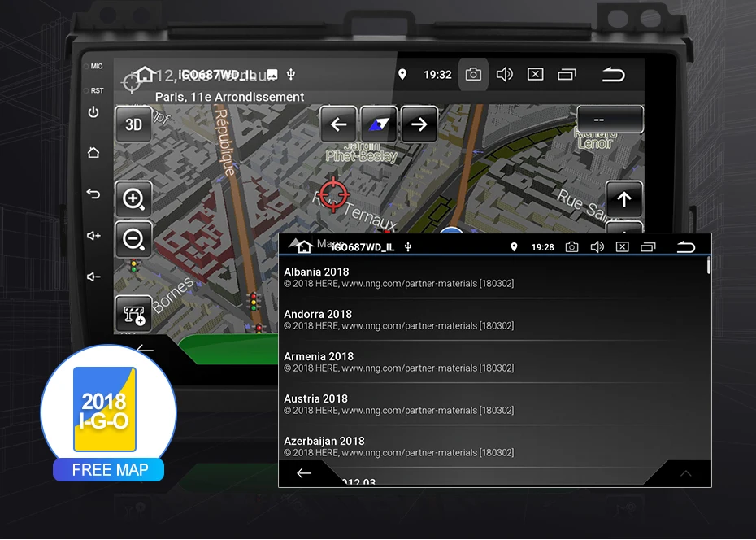The height and width of the screenshot is (540, 756).
Task: Tap the location pin icon beside 19:32
Action: point(402,74)
